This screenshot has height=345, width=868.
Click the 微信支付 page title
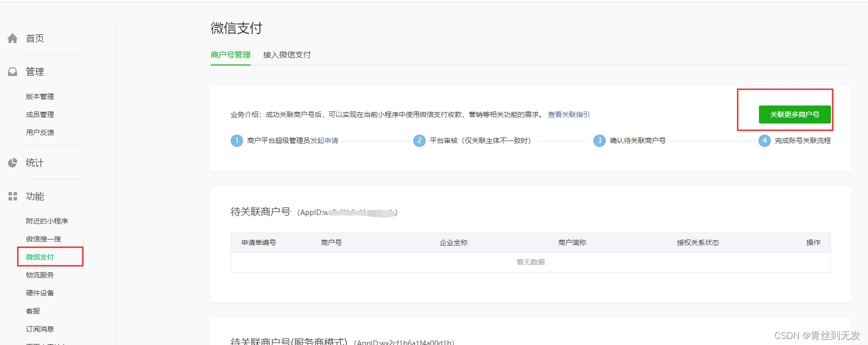point(237,28)
